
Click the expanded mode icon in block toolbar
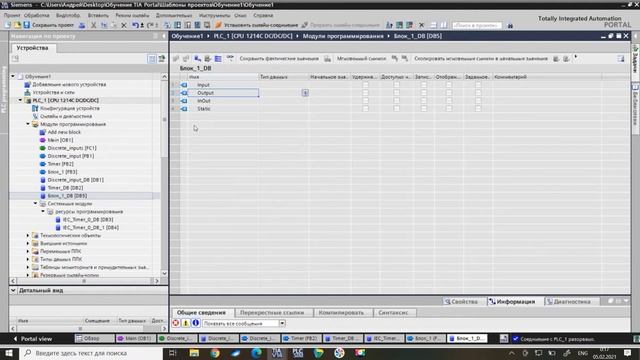point(218,59)
